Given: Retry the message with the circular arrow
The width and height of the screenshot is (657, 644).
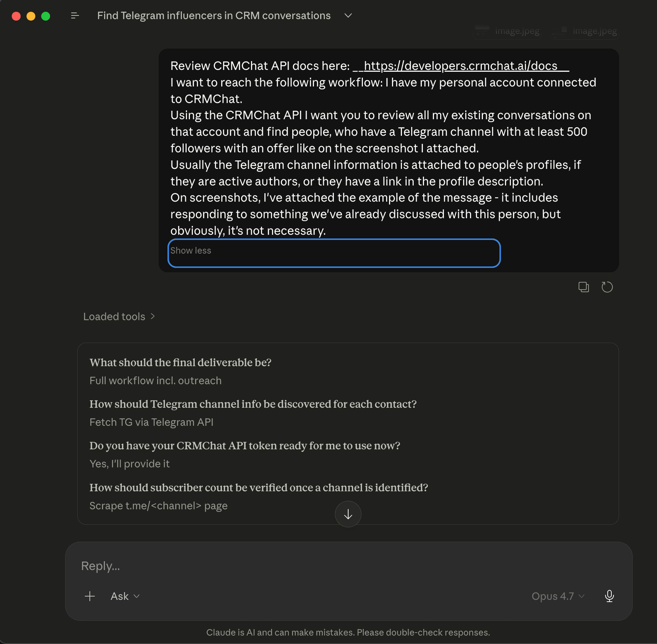Looking at the screenshot, I should click(607, 287).
